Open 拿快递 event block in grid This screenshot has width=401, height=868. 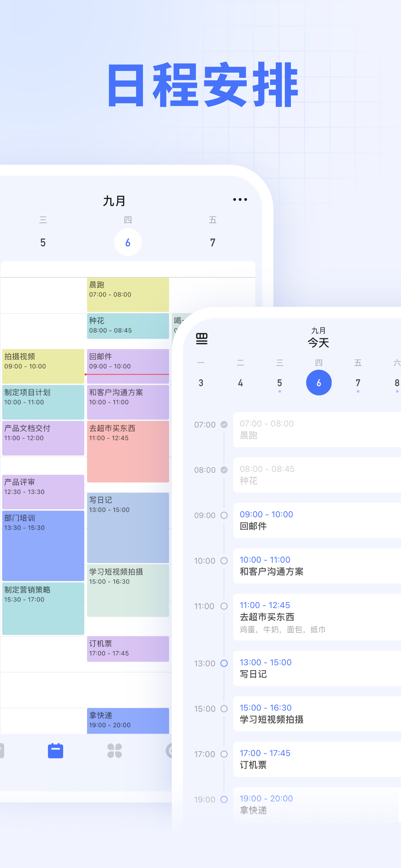pyautogui.click(x=128, y=721)
